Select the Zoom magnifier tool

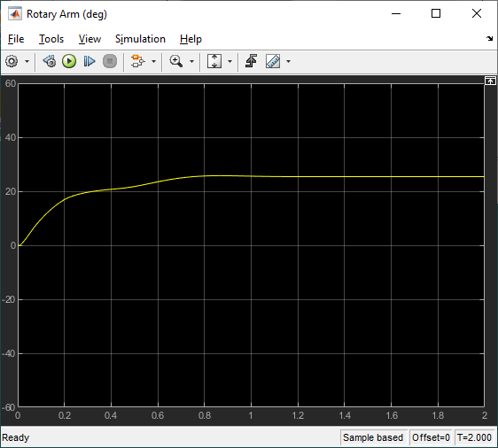(x=176, y=61)
